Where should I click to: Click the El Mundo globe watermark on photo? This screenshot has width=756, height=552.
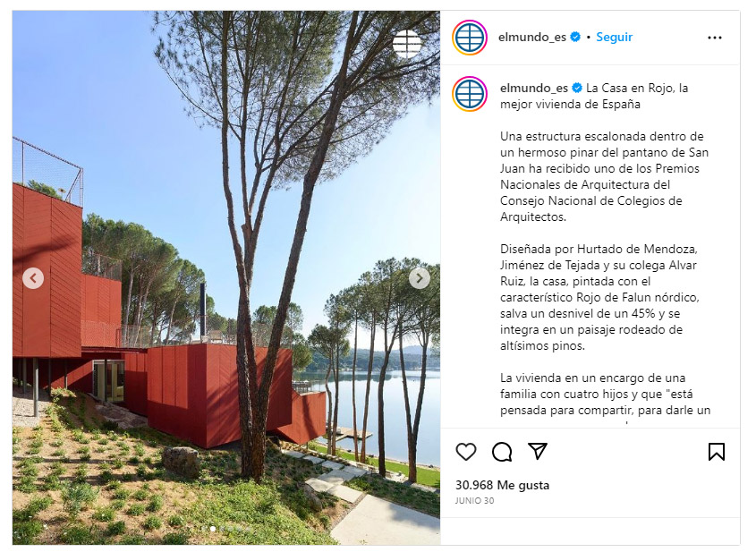[x=406, y=44]
